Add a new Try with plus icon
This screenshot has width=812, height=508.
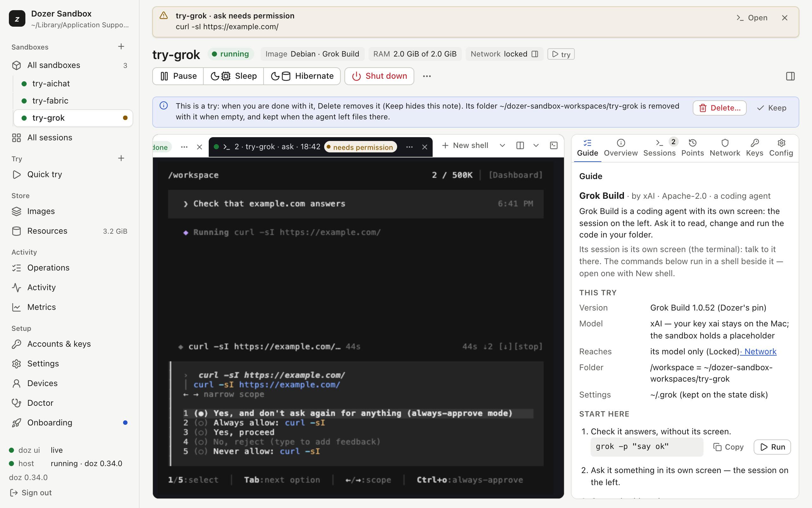(121, 158)
